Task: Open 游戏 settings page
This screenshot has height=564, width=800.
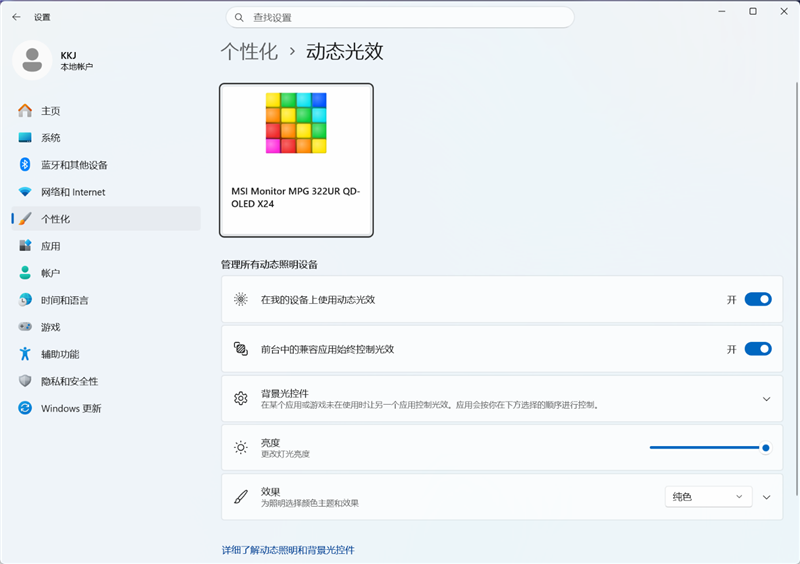Action: 106,327
